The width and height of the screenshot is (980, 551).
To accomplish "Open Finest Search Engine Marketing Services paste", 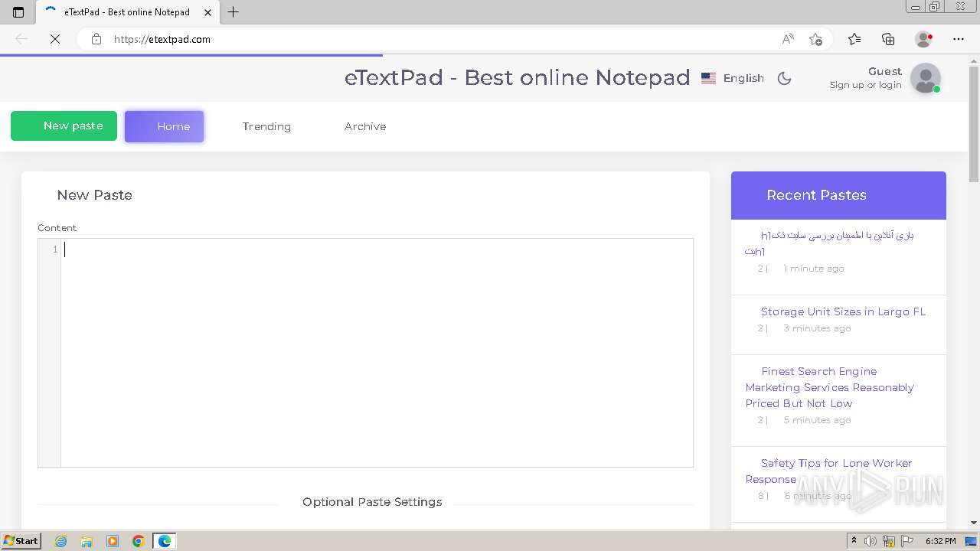I will pos(830,387).
